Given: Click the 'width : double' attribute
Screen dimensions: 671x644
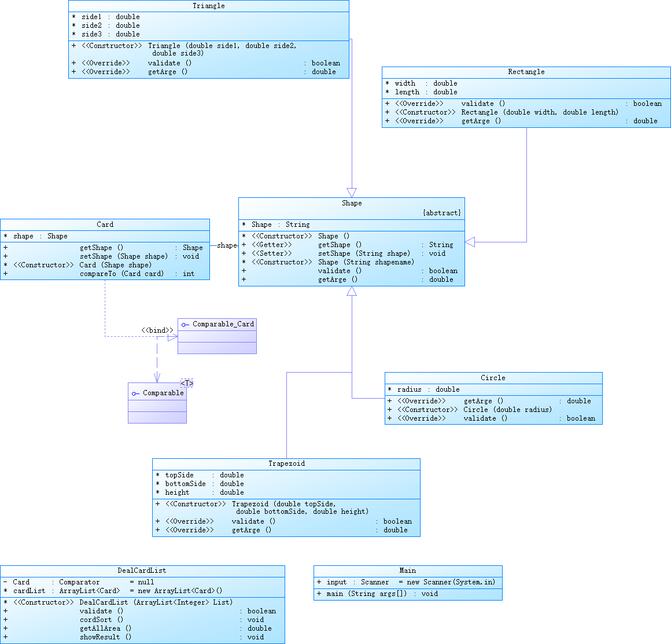Looking at the screenshot, I should [421, 83].
